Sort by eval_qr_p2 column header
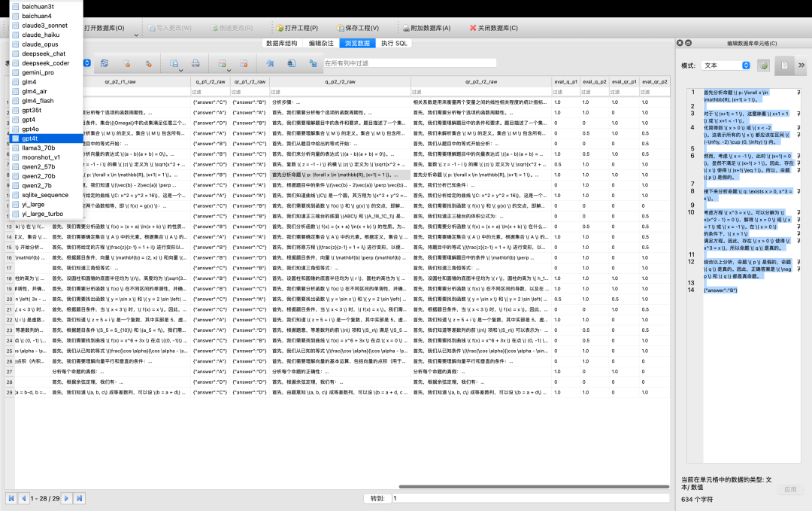This screenshot has width=812, height=511. point(655,81)
